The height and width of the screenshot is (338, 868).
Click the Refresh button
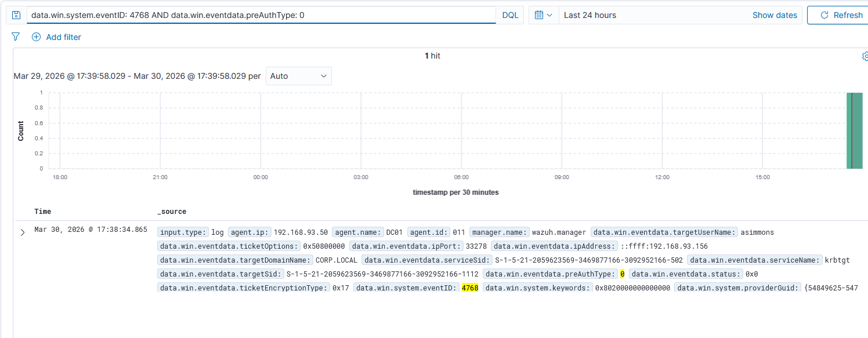pos(838,15)
